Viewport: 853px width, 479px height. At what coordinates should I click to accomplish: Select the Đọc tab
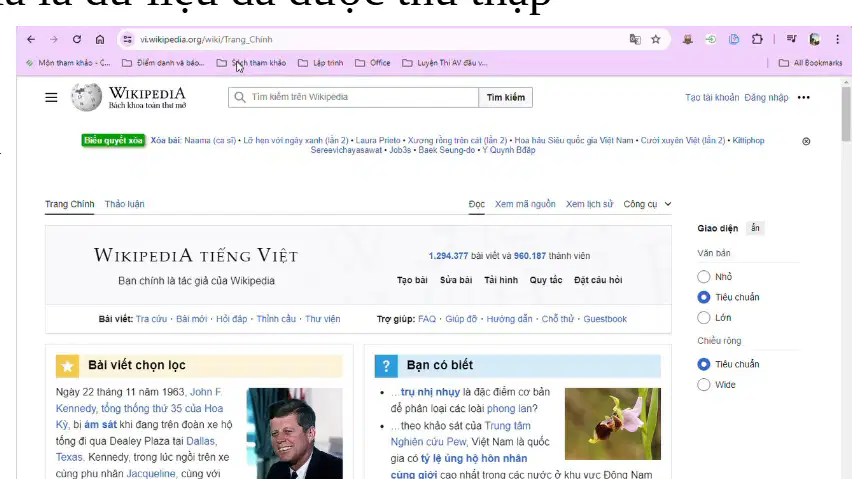click(477, 204)
